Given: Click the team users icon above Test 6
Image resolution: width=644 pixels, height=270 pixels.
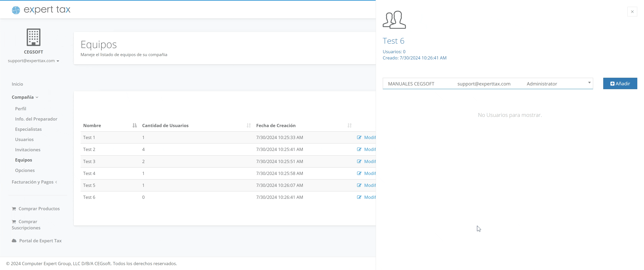Looking at the screenshot, I should coord(394,20).
